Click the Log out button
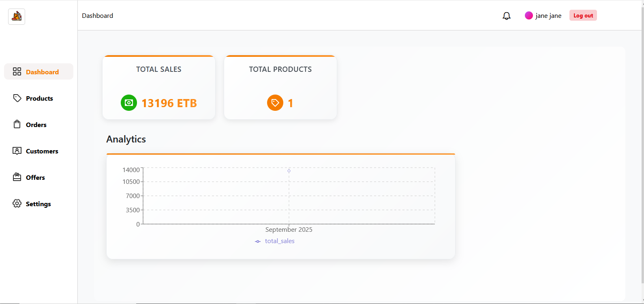 click(x=583, y=15)
